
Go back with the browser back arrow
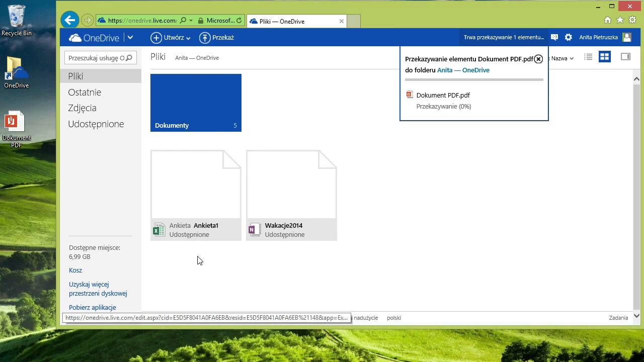click(x=70, y=20)
